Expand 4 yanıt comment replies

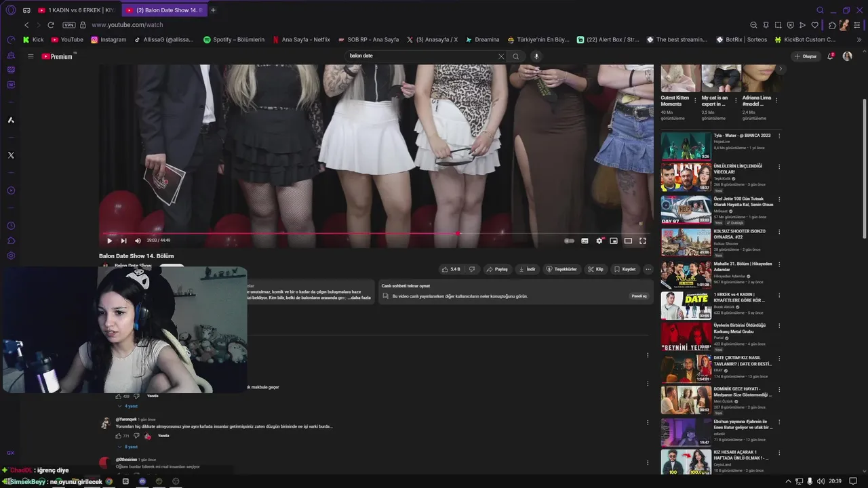(128, 406)
